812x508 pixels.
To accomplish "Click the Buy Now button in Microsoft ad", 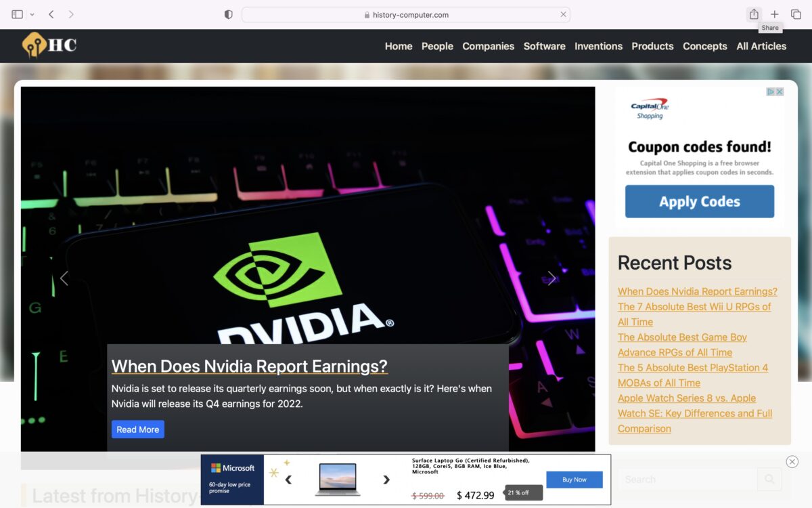I will tap(574, 480).
